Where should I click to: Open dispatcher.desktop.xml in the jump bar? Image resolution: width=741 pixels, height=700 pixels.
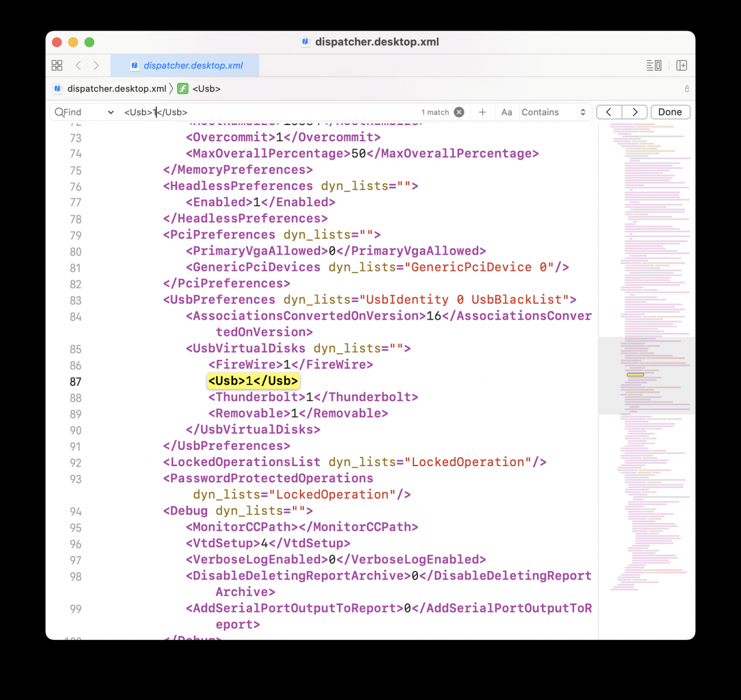click(x=116, y=89)
